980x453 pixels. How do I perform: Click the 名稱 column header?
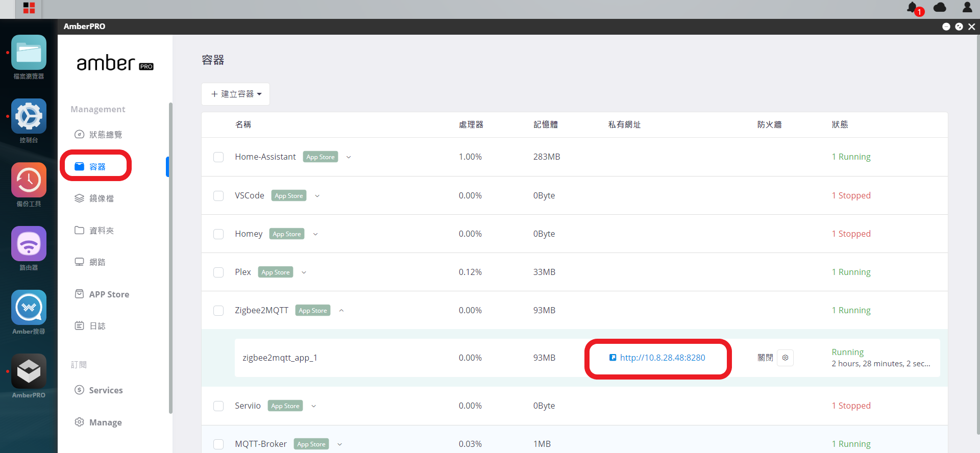(x=243, y=124)
